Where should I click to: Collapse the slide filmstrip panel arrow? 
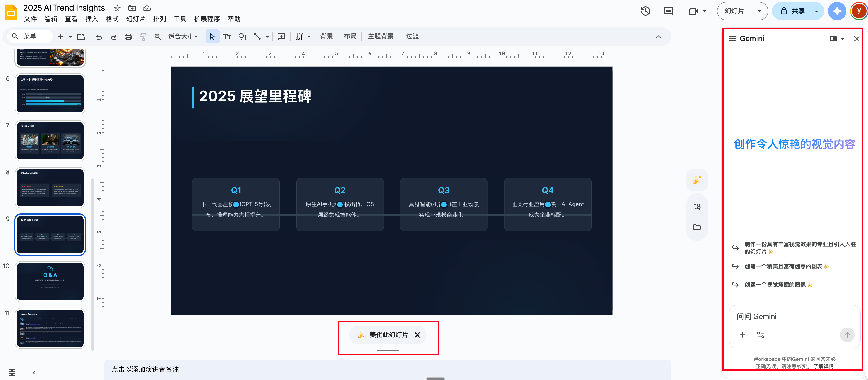tap(34, 372)
